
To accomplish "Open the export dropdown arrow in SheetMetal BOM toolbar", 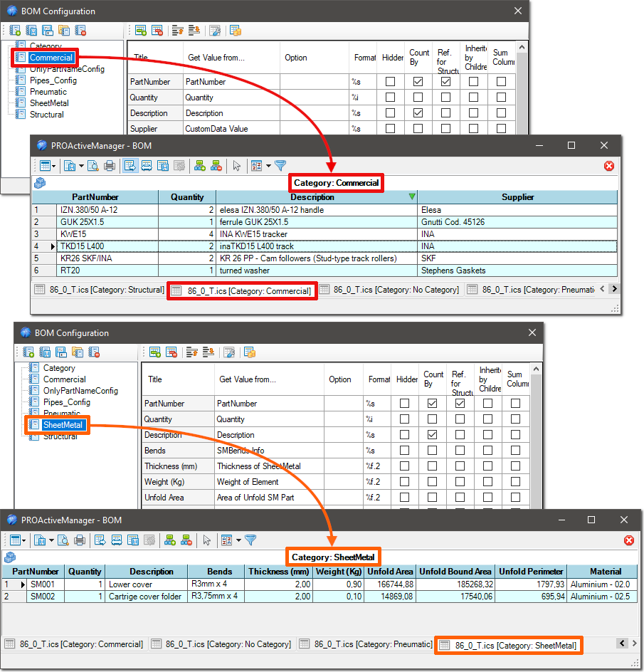I will point(52,540).
